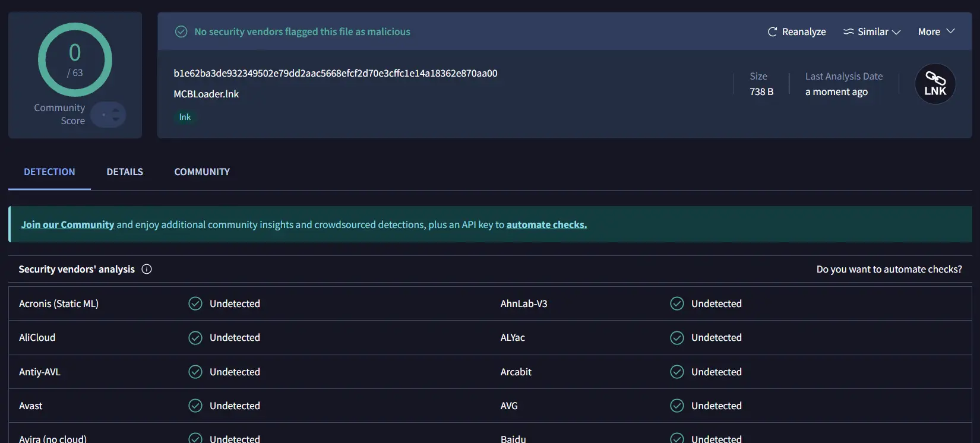Viewport: 980px width, 443px height.
Task: Open the COMMUNITY tab
Action: point(202,172)
